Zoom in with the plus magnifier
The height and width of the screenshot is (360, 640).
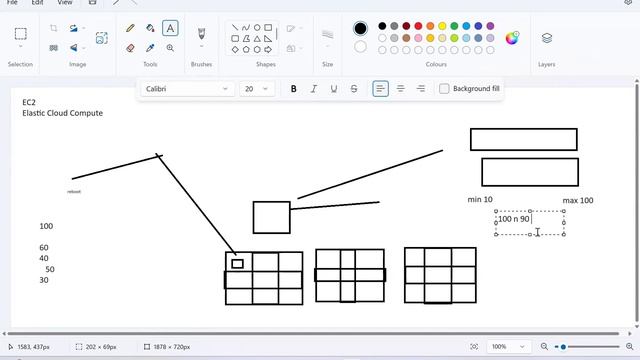click(x=629, y=347)
